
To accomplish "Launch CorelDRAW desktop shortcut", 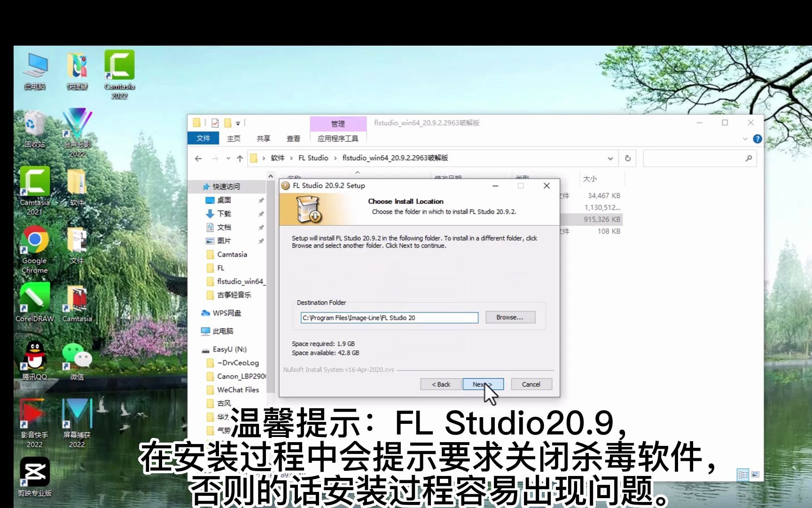I will 34,302.
